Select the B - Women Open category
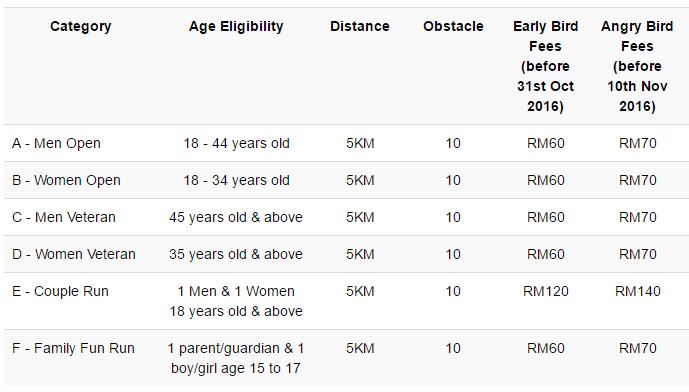The height and width of the screenshot is (392, 689). click(66, 180)
